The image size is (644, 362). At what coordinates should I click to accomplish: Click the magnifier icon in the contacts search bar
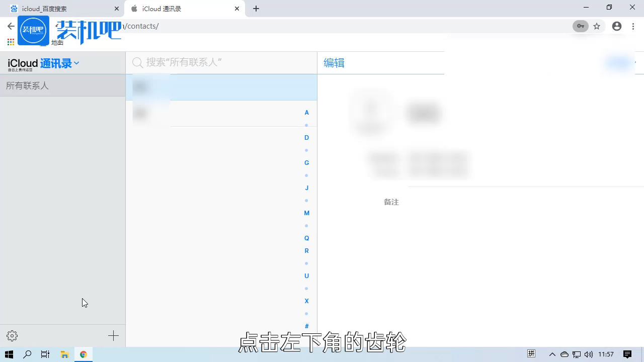tap(137, 62)
